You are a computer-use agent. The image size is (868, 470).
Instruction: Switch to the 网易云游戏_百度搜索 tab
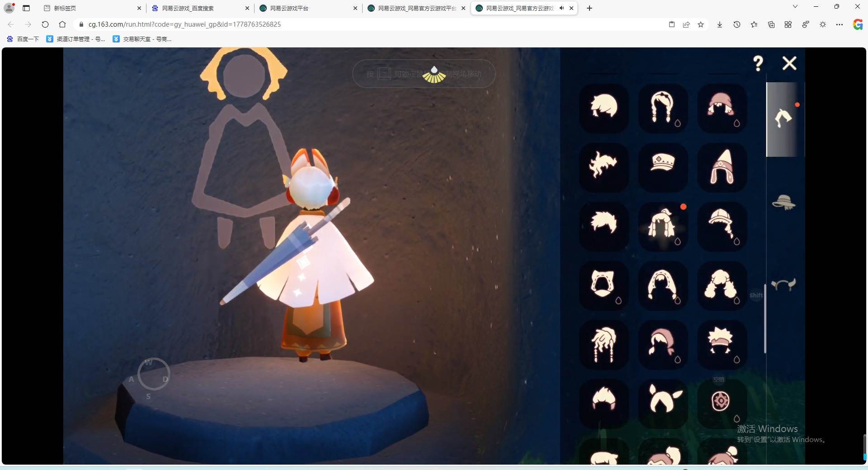(200, 8)
